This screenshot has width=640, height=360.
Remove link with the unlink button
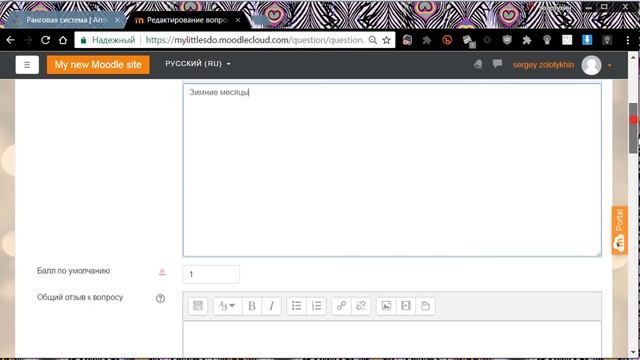pos(361,306)
